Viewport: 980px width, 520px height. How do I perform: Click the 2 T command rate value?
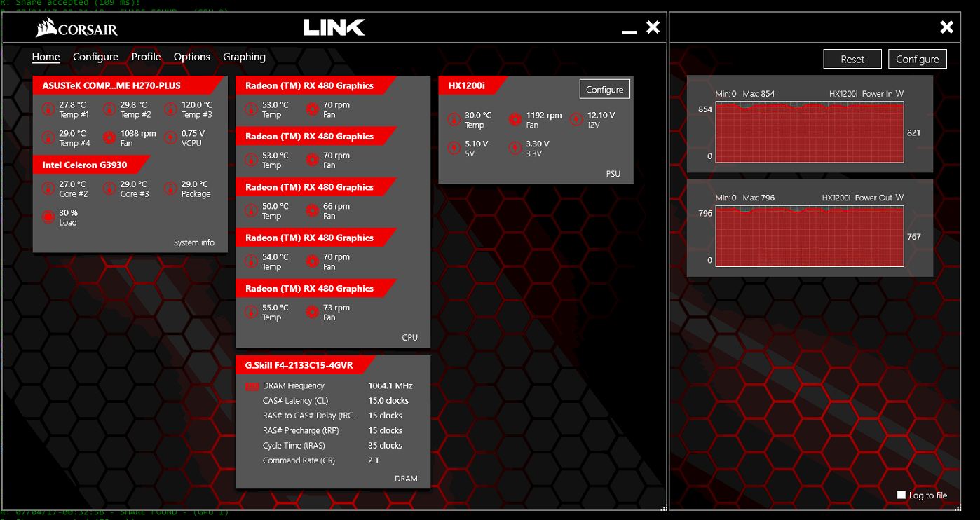pyautogui.click(x=374, y=460)
